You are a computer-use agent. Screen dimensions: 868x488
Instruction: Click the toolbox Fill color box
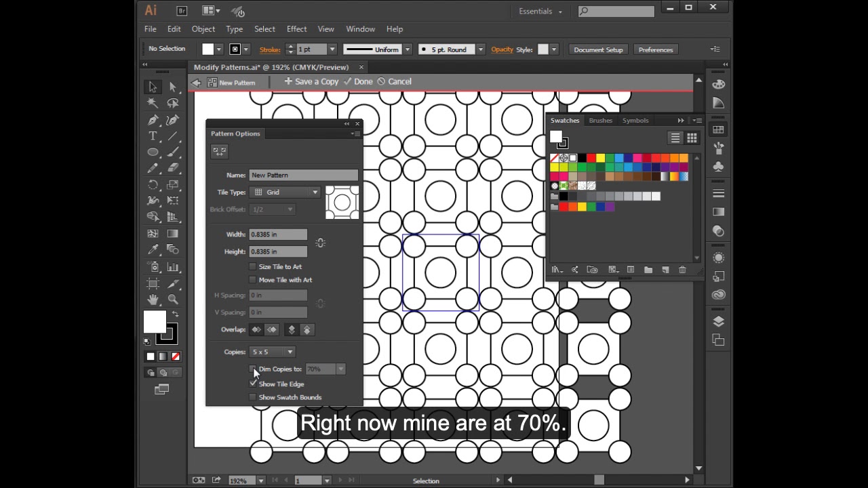point(155,321)
